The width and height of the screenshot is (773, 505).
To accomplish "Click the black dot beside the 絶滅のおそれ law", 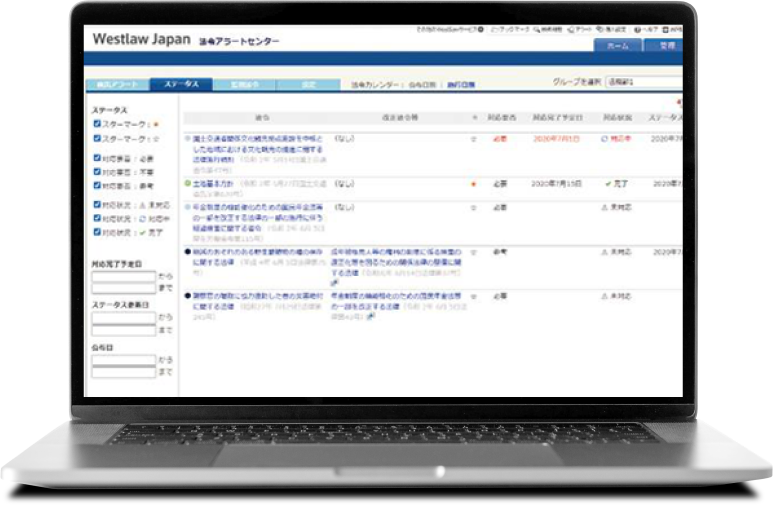I will coord(187,252).
